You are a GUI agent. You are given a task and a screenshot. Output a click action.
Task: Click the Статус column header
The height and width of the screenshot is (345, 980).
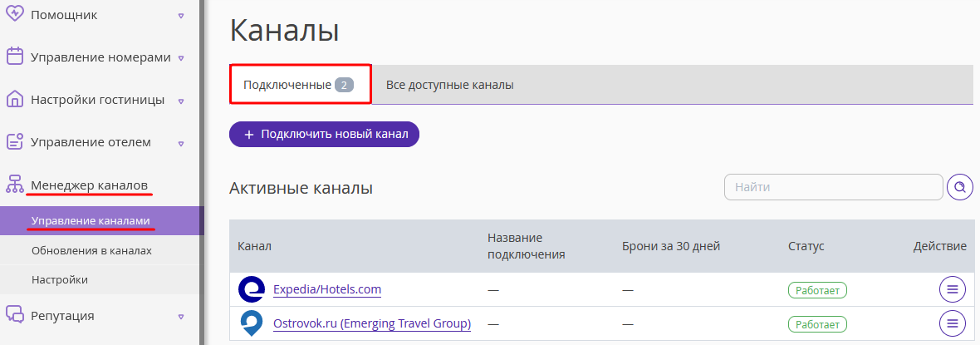[x=806, y=246]
